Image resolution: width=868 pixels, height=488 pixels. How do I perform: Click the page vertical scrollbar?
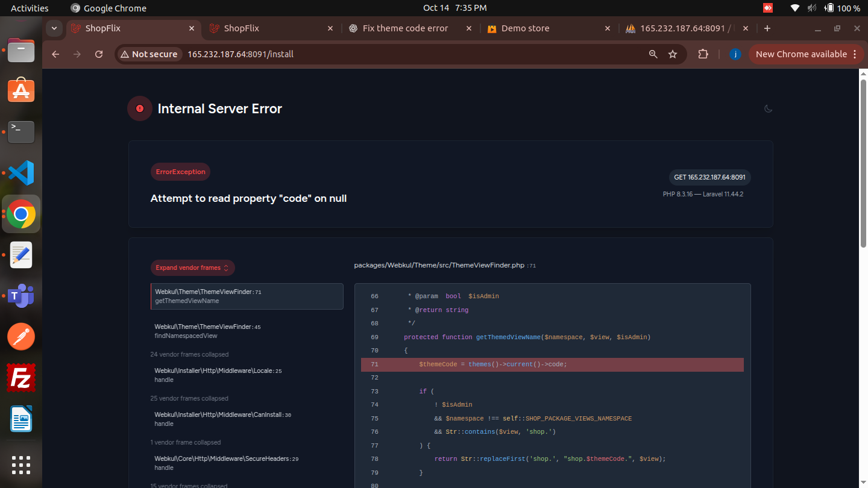(863, 163)
